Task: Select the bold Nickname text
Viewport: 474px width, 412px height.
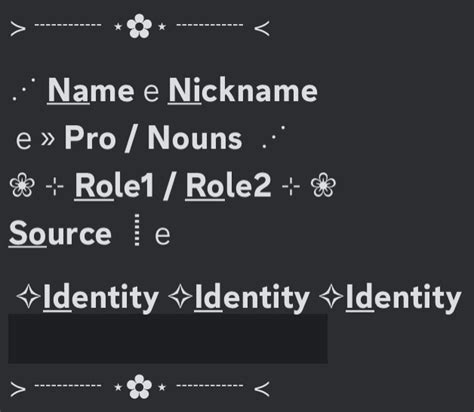Action: (x=243, y=90)
